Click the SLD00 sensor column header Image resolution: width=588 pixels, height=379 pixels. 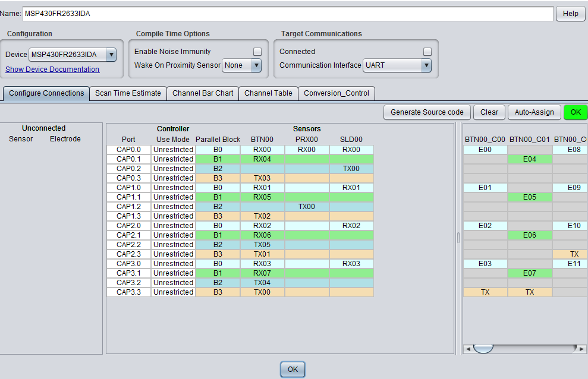pyautogui.click(x=351, y=140)
